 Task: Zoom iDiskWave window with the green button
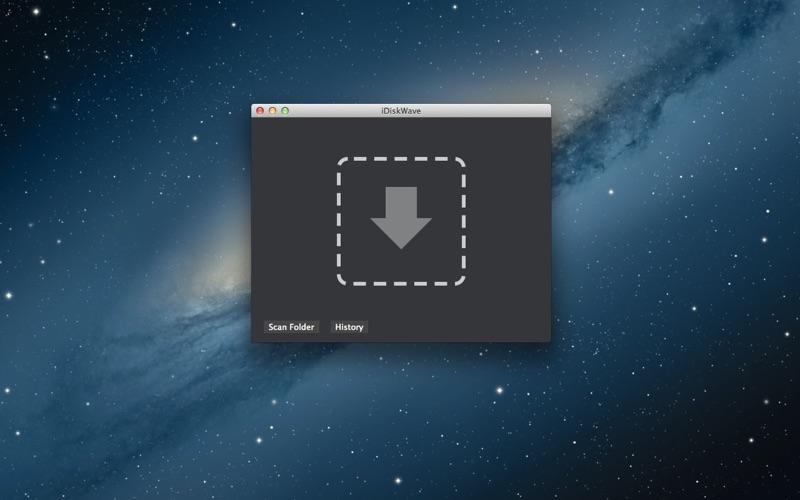pos(285,111)
